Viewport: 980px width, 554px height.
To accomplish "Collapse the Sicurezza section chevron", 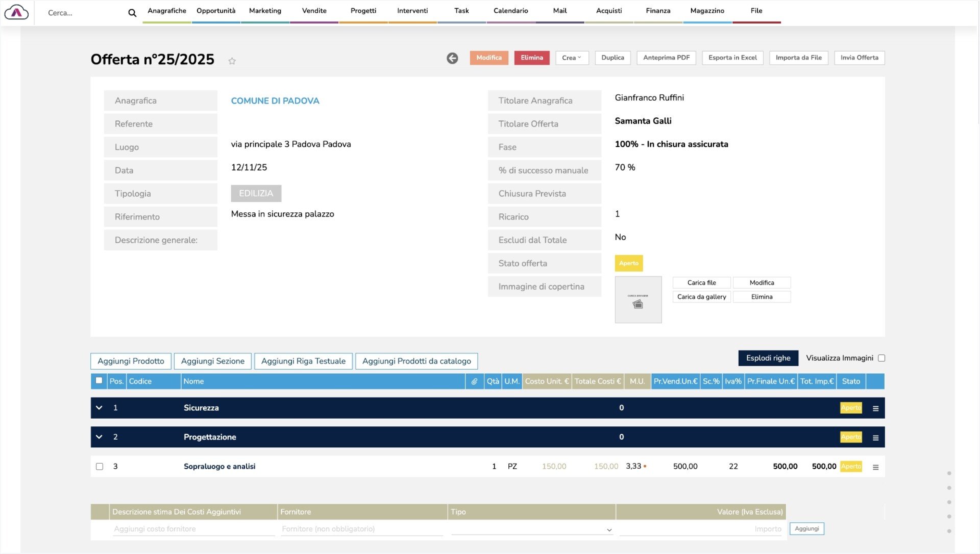I will pos(99,408).
